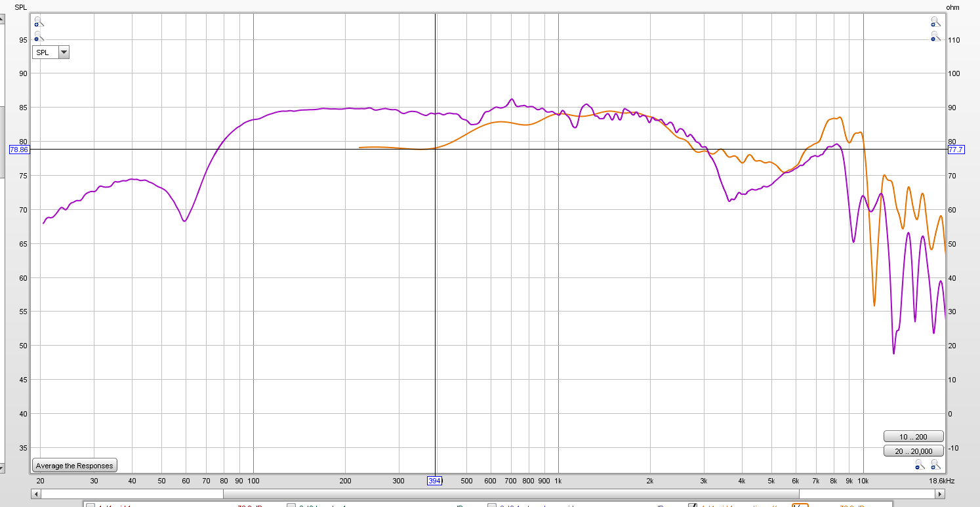Zoom out SPL axis at top left

click(39, 36)
